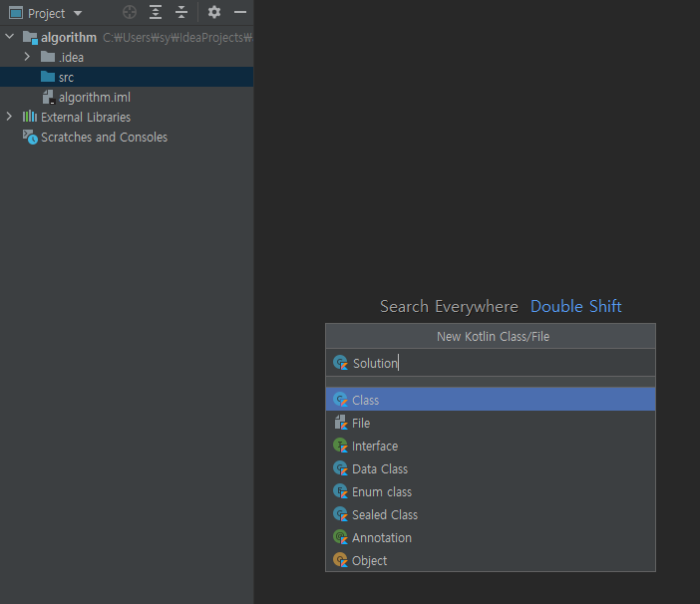Click the Scratches and Consoles icon
The image size is (700, 604).
pyautogui.click(x=30, y=137)
